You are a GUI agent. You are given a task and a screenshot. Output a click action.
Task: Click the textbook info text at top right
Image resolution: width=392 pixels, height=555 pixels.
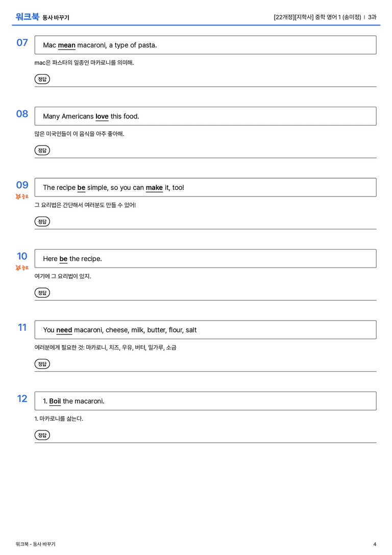tap(325, 17)
